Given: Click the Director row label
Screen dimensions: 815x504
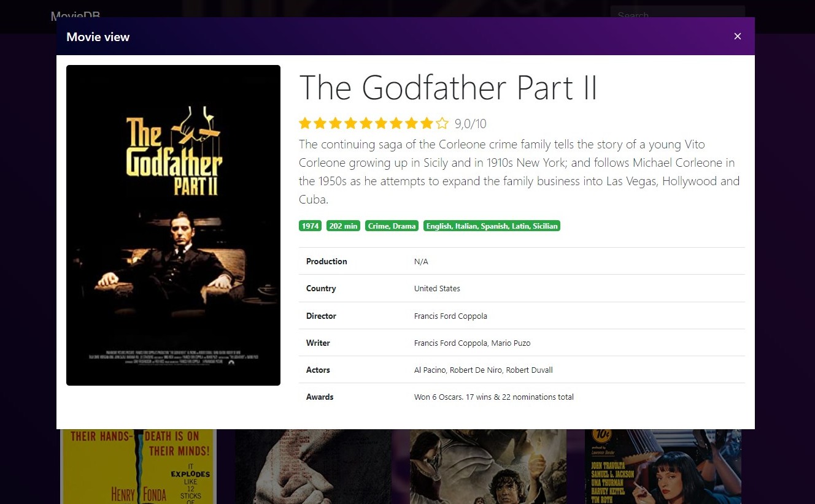Looking at the screenshot, I should pos(321,316).
